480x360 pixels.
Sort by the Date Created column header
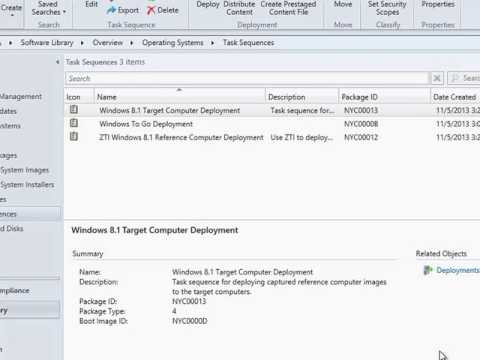pos(455,97)
